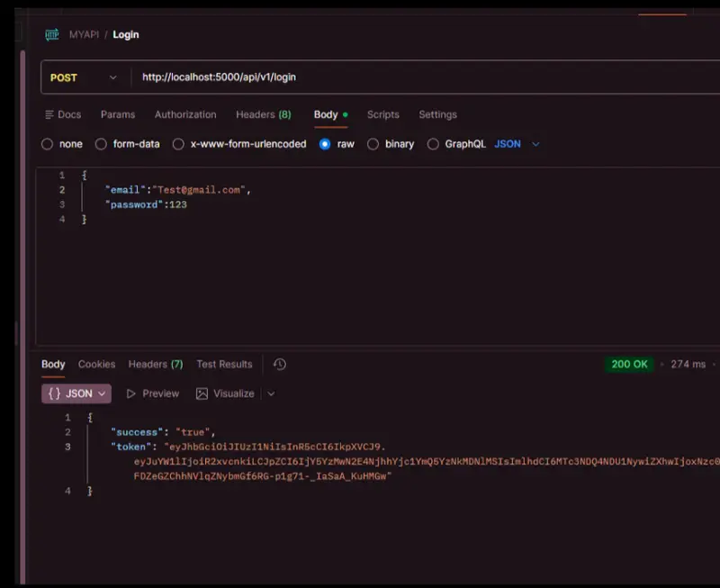This screenshot has height=588, width=720.
Task: Choose x-www-form-urlencoded body type
Action: pyautogui.click(x=178, y=144)
